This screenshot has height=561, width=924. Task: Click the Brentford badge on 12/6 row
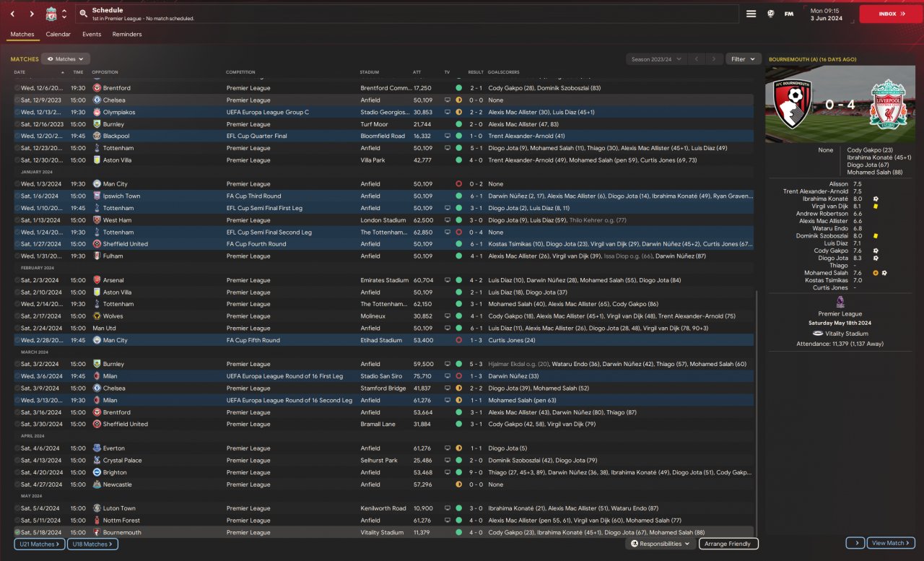[97, 88]
